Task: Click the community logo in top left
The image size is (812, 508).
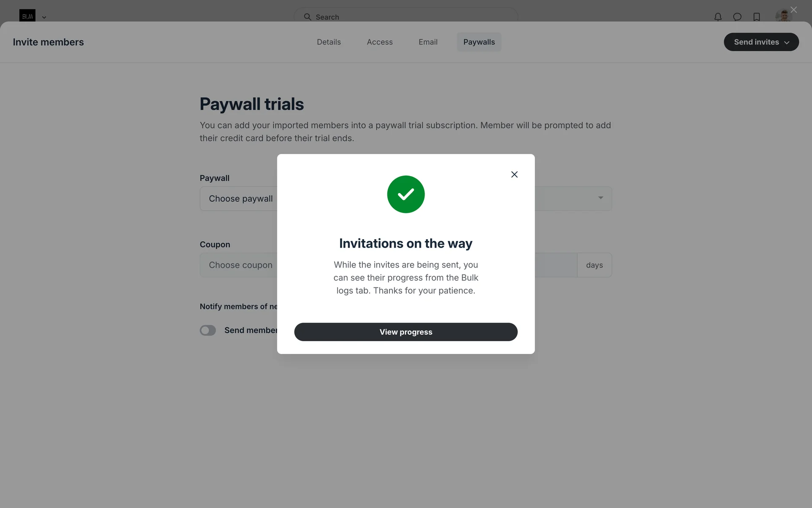Action: coord(27,16)
